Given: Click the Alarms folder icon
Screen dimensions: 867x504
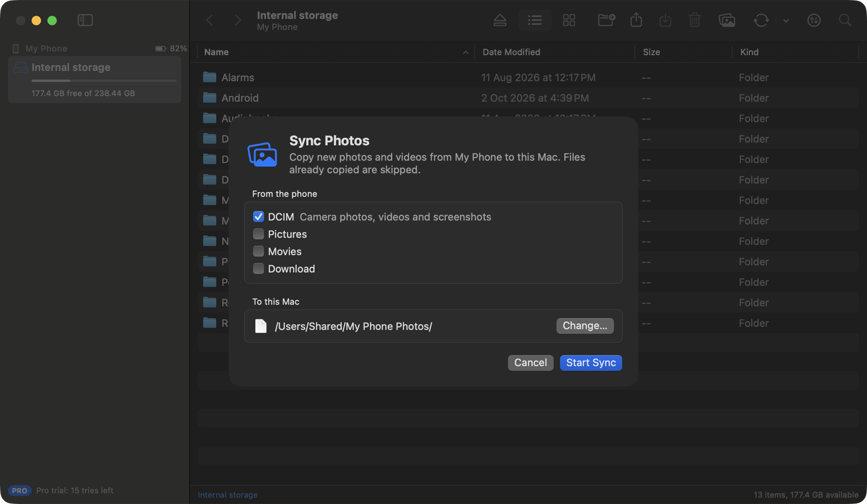Looking at the screenshot, I should pyautogui.click(x=210, y=77).
